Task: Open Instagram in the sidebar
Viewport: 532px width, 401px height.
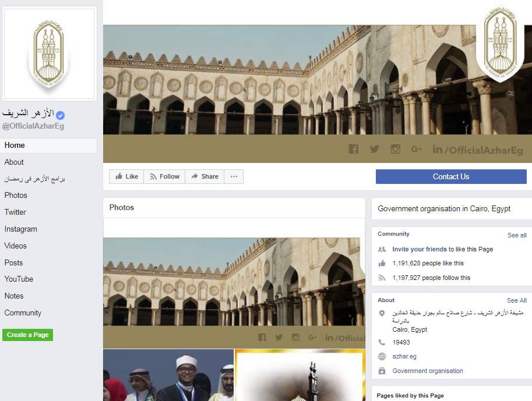Action: pyautogui.click(x=21, y=229)
